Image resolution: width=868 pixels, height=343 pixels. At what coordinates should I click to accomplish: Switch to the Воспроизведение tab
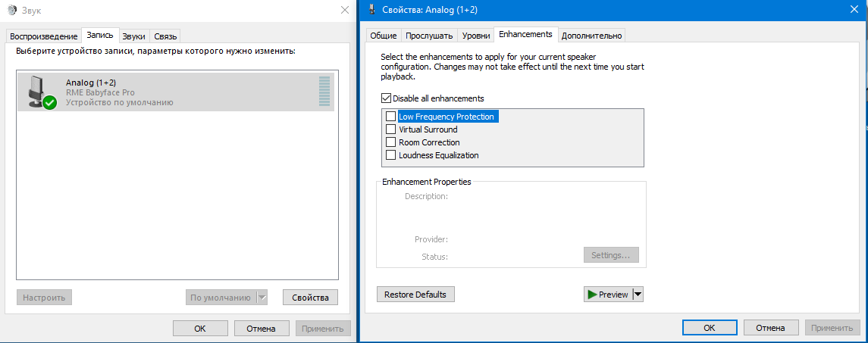point(43,36)
